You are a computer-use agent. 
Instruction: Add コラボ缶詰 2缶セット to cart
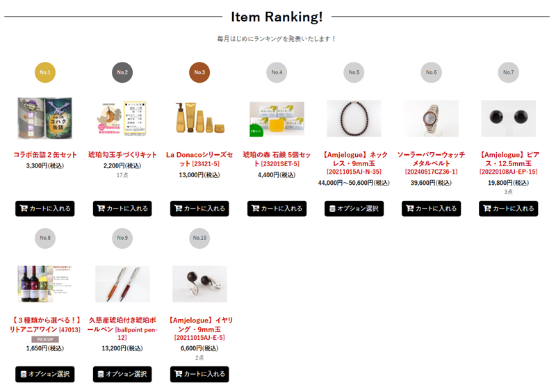pos(45,209)
